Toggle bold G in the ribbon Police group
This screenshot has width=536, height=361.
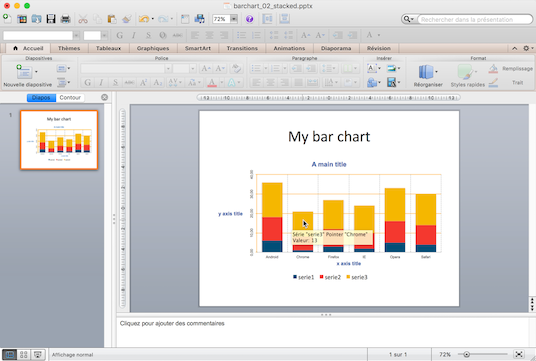(88, 82)
